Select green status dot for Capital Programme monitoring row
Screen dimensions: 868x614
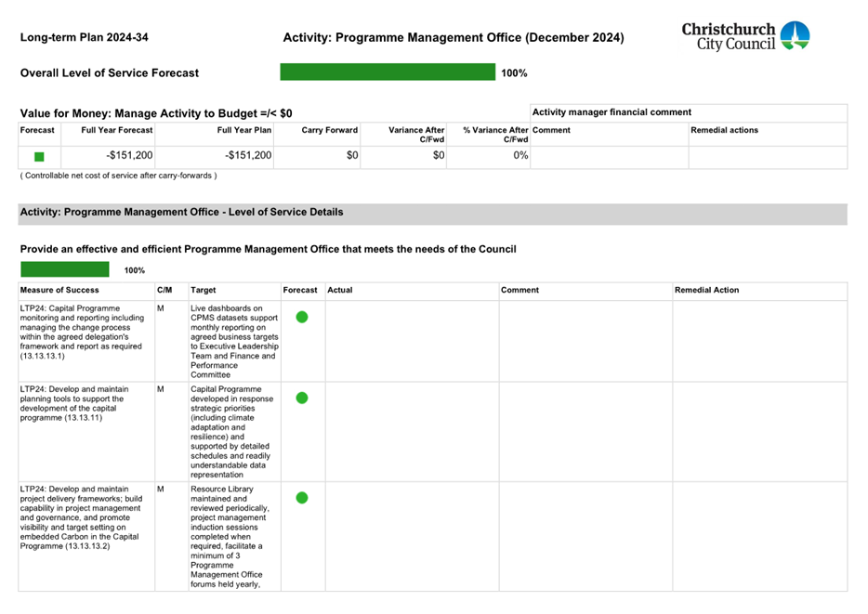point(302,318)
